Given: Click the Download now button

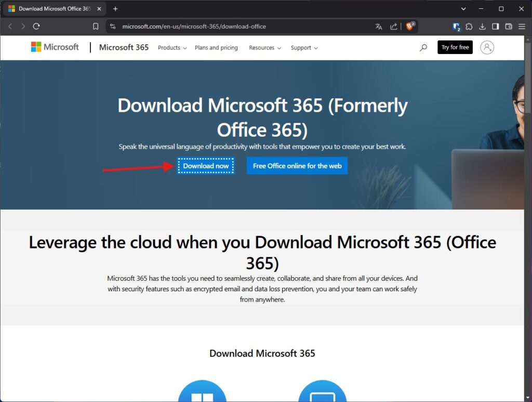Looking at the screenshot, I should point(206,166).
